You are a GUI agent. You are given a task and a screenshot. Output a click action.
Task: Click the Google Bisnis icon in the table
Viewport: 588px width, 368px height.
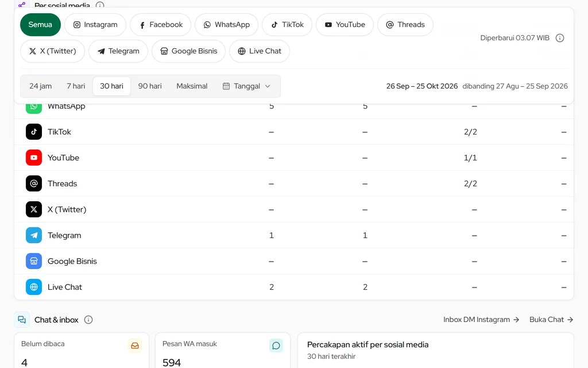(34, 262)
